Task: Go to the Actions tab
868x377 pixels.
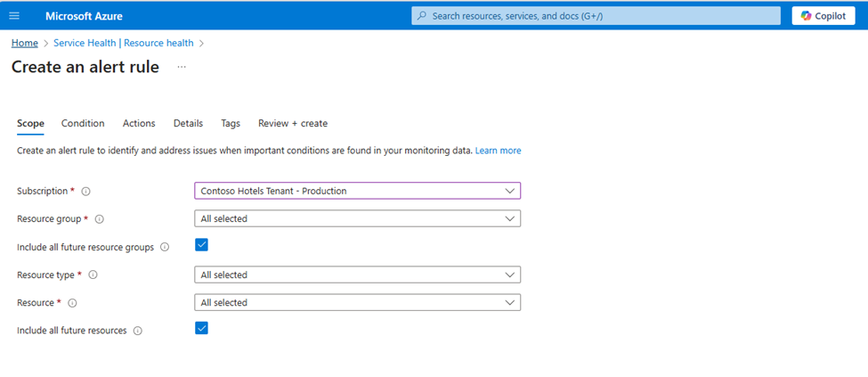Action: tap(139, 123)
